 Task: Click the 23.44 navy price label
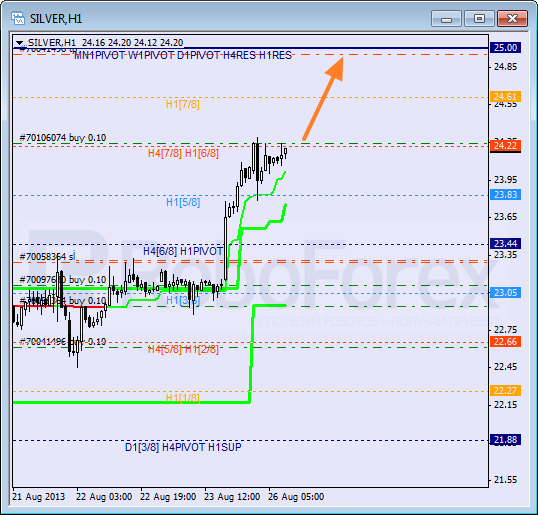click(505, 244)
